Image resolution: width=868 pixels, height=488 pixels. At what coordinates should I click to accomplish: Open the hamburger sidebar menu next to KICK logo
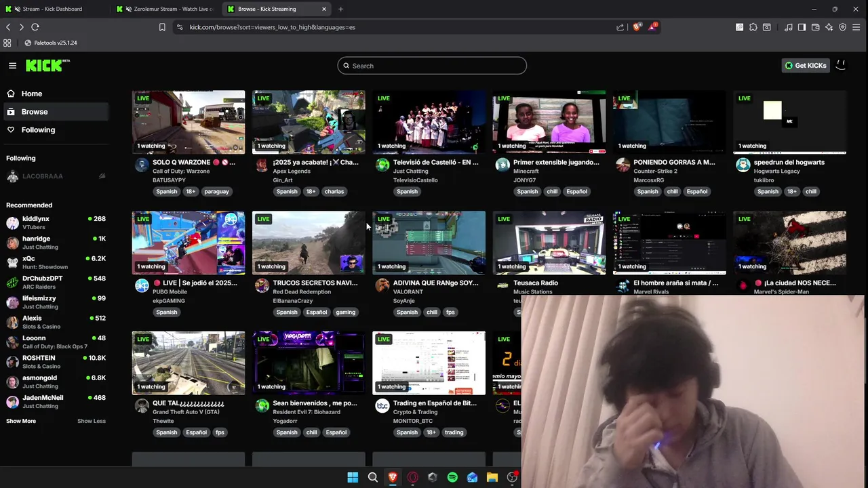point(12,66)
